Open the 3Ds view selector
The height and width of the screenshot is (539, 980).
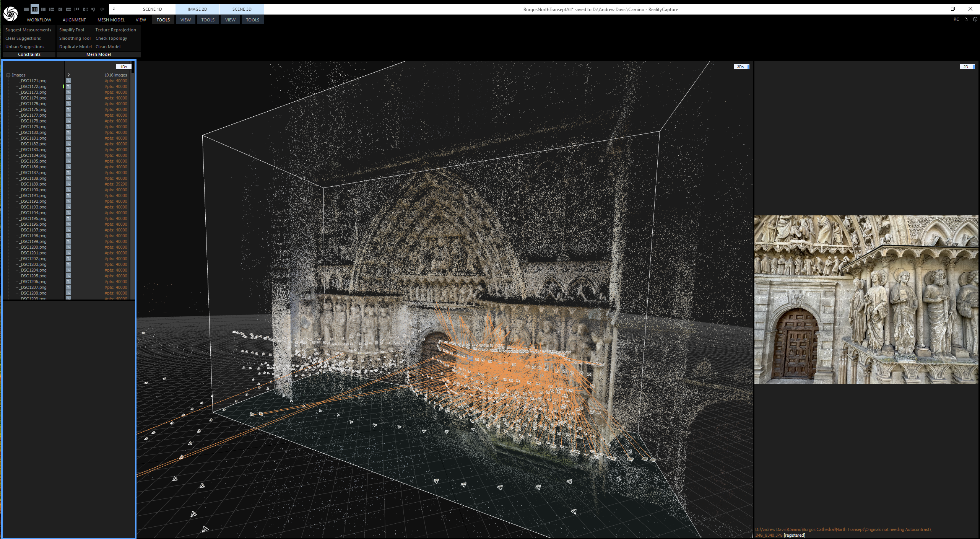(x=741, y=67)
